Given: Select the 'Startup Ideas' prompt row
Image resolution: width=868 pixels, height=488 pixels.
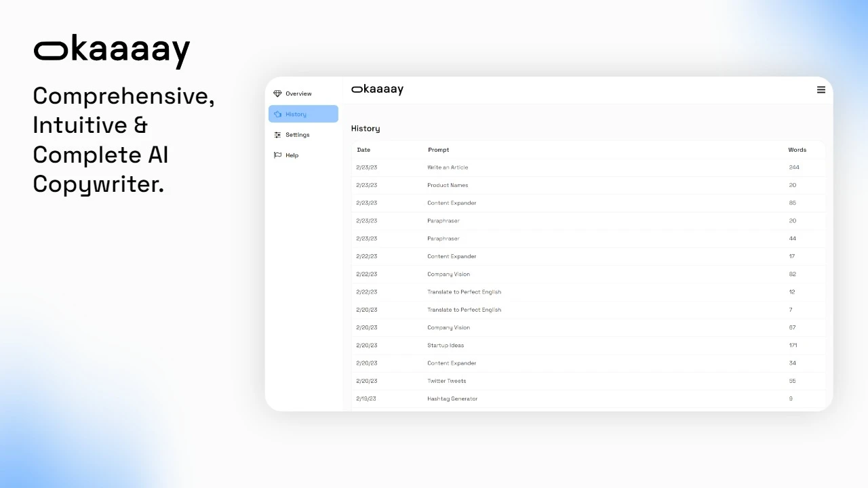Looking at the screenshot, I should [x=589, y=345].
